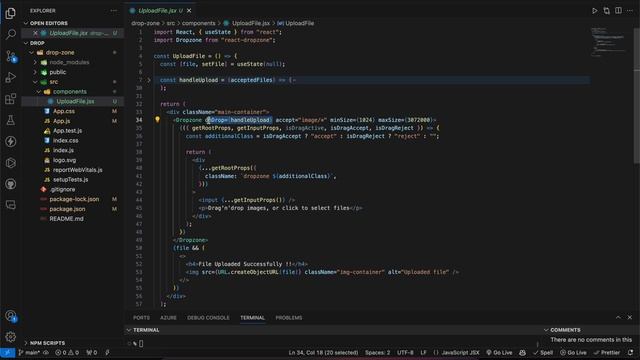
Task: Click the UTF-8 encoding status item
Action: click(x=405, y=352)
